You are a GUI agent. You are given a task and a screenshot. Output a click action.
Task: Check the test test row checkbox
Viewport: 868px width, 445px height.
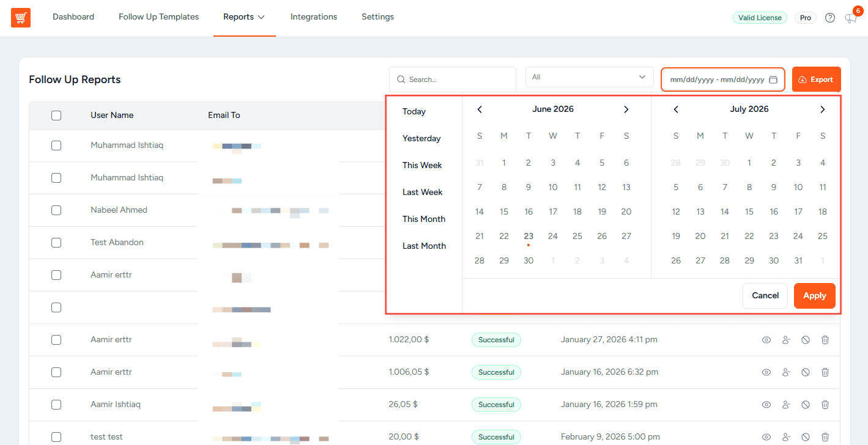click(56, 437)
